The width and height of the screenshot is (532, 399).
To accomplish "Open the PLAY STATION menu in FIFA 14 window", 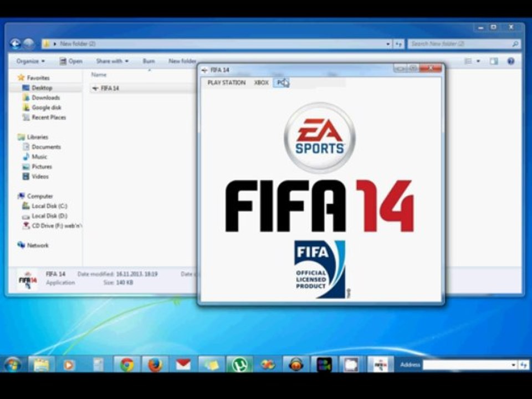I will (226, 83).
